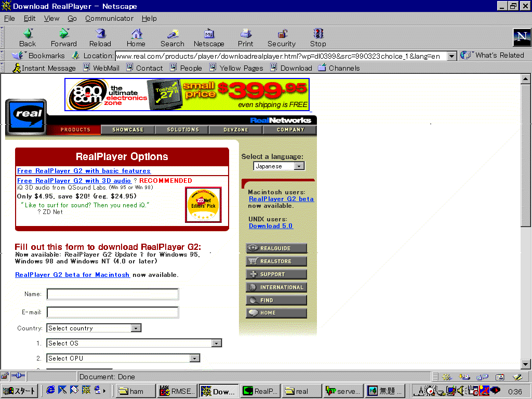The image size is (532, 399).
Task: Open the People bookmark
Action: (x=186, y=68)
